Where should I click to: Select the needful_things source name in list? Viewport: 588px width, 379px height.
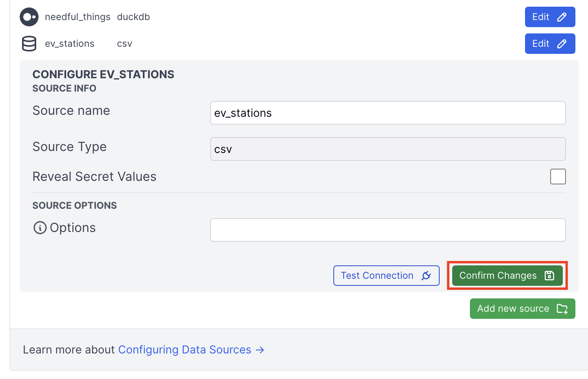pyautogui.click(x=78, y=17)
